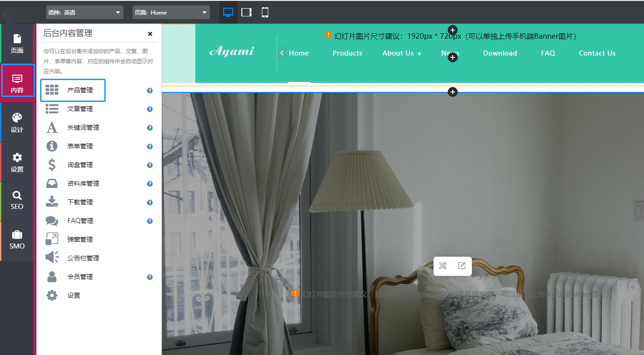Click the edit pencil icon on banner
The width and height of the screenshot is (644, 355).
pyautogui.click(x=462, y=266)
